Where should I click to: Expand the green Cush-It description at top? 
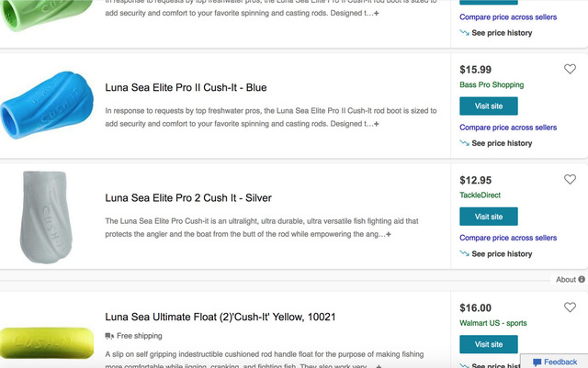(375, 14)
